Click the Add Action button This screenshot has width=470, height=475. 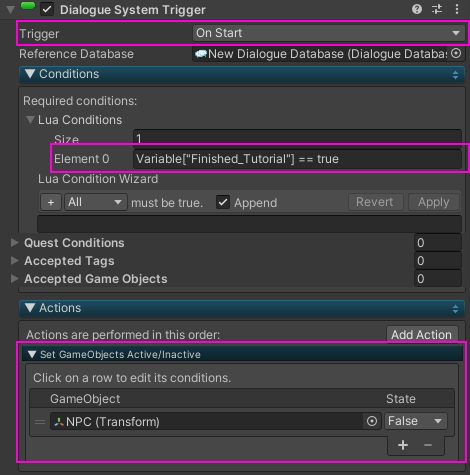(x=422, y=334)
